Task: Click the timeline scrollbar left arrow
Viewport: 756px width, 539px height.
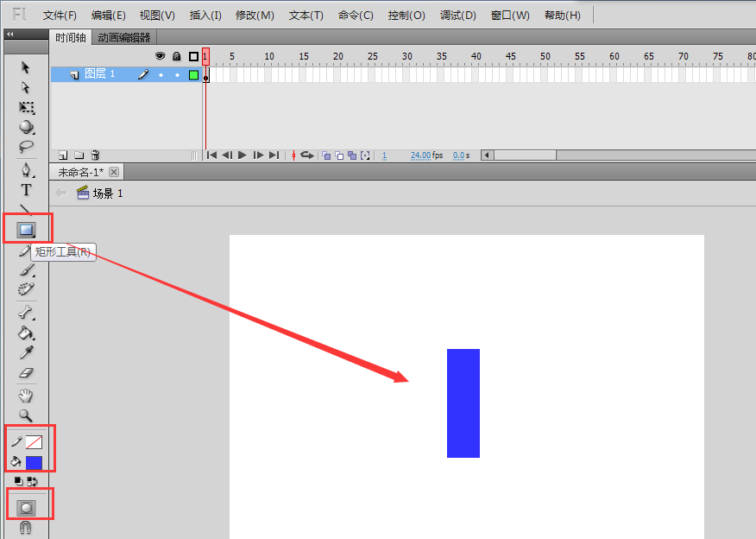Action: [x=487, y=155]
